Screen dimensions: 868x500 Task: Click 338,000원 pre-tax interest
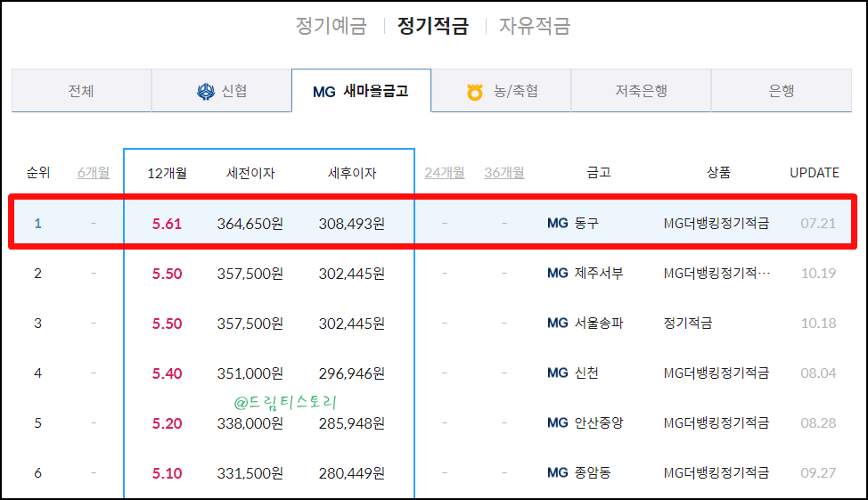pos(250,423)
